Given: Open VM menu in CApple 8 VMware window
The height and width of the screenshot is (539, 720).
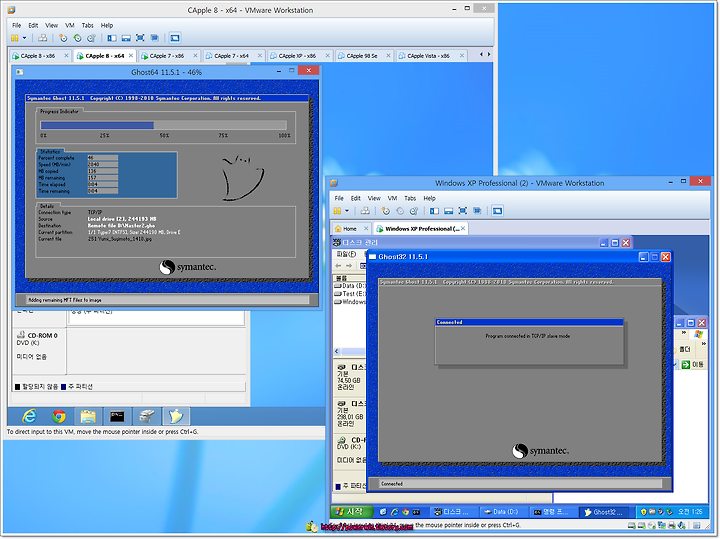Looking at the screenshot, I should tap(70, 25).
